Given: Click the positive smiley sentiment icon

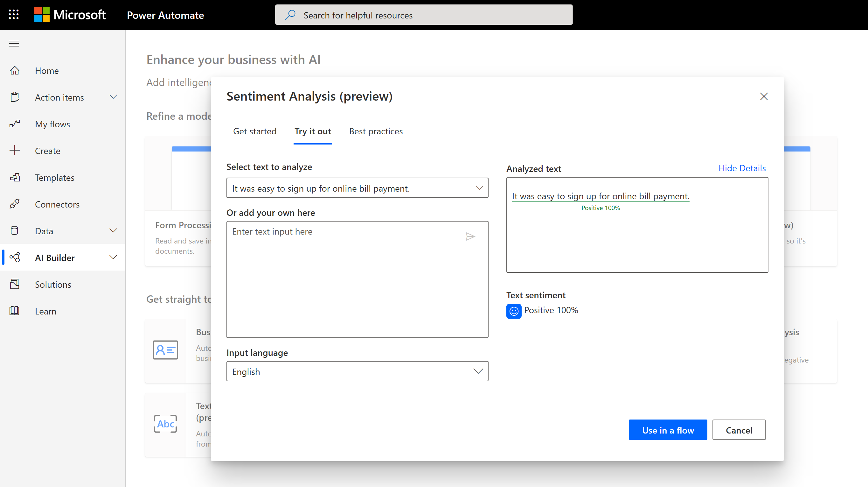Looking at the screenshot, I should coord(514,311).
